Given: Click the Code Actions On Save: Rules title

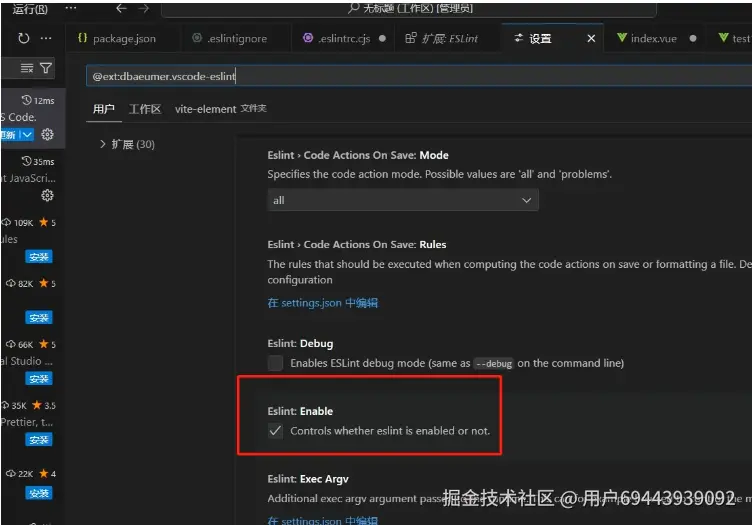Looking at the screenshot, I should [x=357, y=245].
